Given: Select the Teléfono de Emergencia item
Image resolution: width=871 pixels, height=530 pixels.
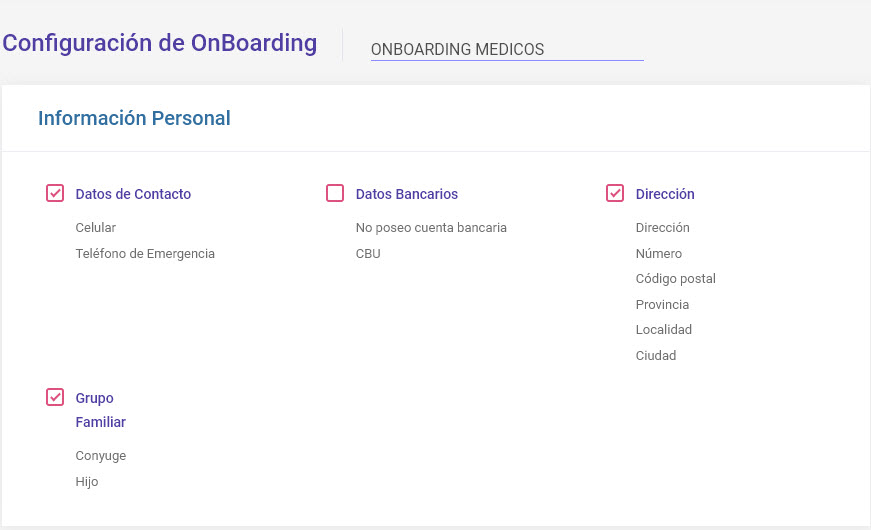Looking at the screenshot, I should pos(145,254).
